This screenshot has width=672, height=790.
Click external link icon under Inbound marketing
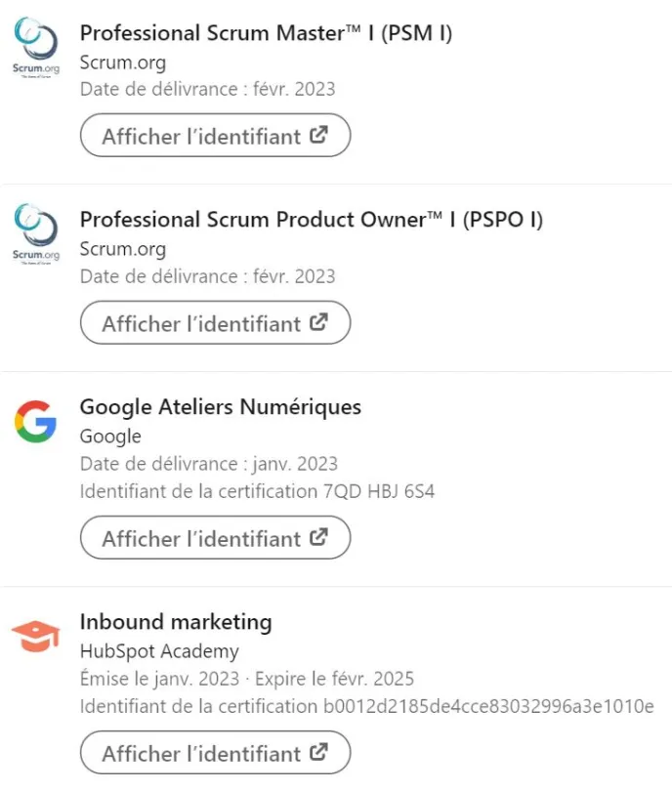318,752
